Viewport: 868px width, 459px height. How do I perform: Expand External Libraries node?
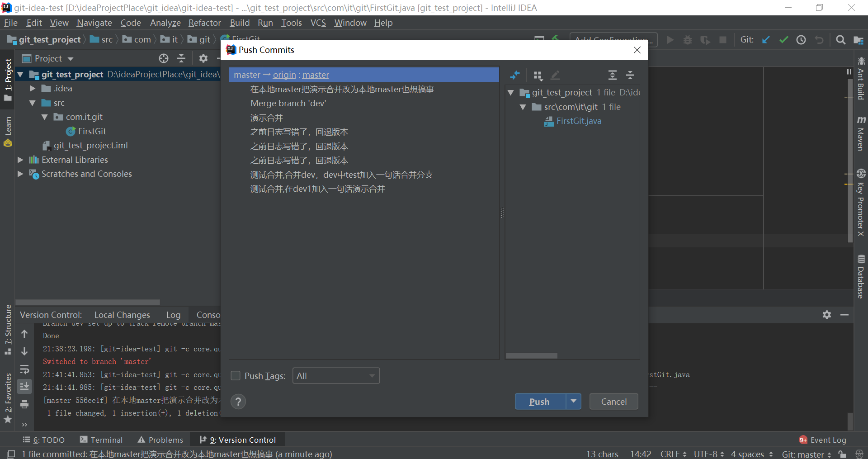[x=20, y=160]
